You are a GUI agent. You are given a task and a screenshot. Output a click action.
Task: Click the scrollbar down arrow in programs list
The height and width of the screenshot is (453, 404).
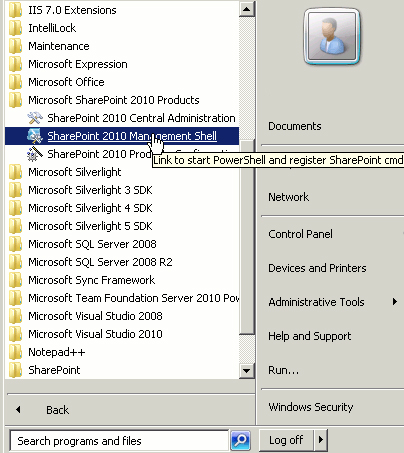(x=247, y=371)
